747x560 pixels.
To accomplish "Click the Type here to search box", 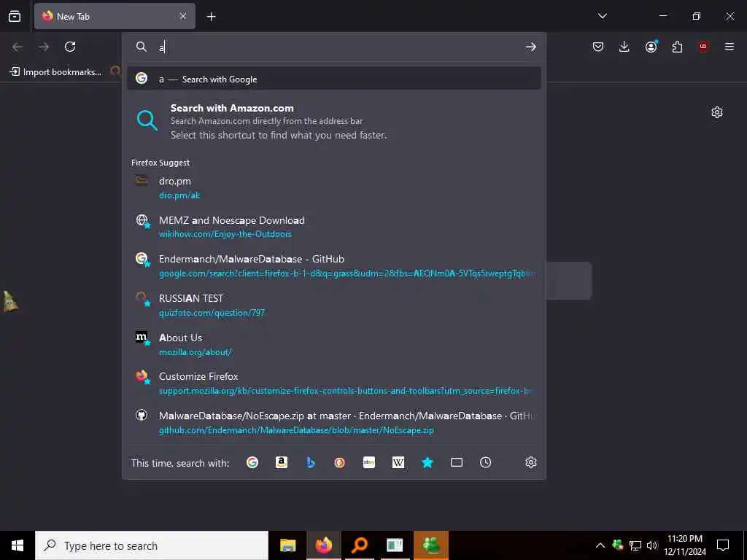I will pyautogui.click(x=152, y=545).
